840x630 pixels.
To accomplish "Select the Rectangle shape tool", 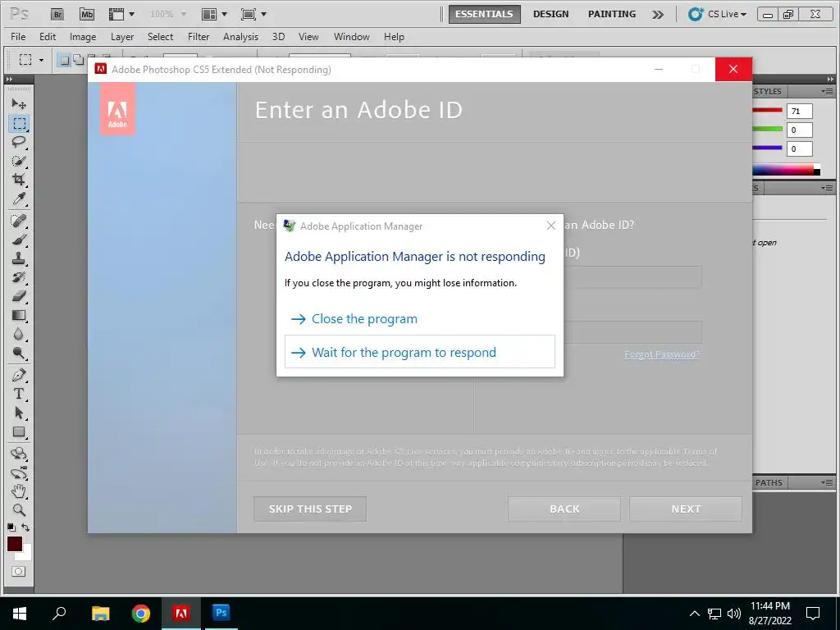I will 19,431.
